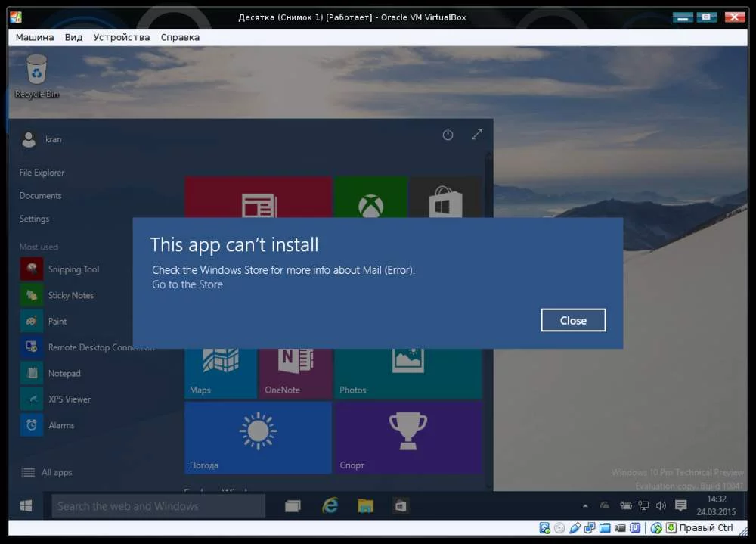Viewport: 756px width, 544px height.
Task: Click the Task View icon on taskbar
Action: 293,506
